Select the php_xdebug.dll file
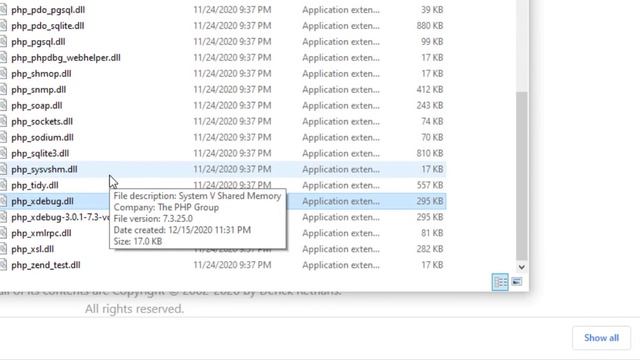The height and width of the screenshot is (360, 640). click(x=42, y=201)
